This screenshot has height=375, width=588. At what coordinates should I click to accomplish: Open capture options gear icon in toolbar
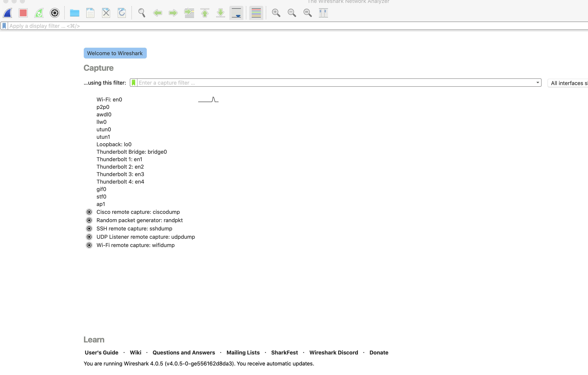point(55,13)
